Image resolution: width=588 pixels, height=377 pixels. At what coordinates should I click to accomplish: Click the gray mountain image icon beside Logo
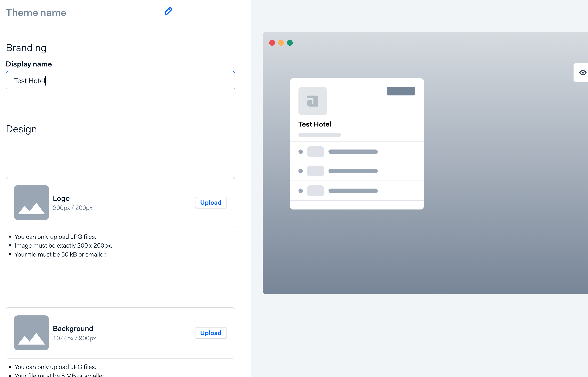click(x=31, y=203)
